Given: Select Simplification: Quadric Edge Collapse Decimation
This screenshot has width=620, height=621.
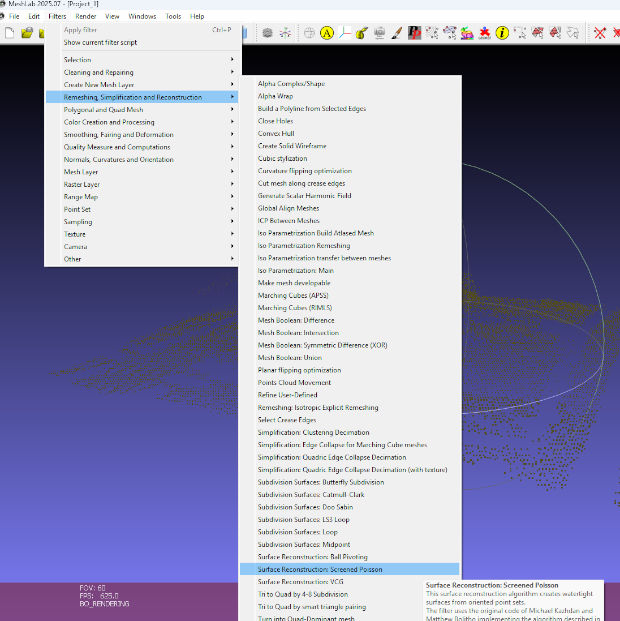Looking at the screenshot, I should (x=331, y=457).
